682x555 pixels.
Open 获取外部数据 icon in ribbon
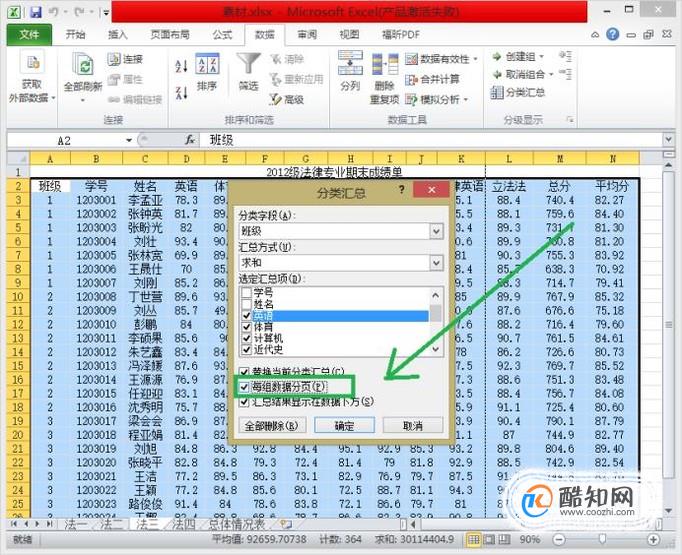pos(33,63)
